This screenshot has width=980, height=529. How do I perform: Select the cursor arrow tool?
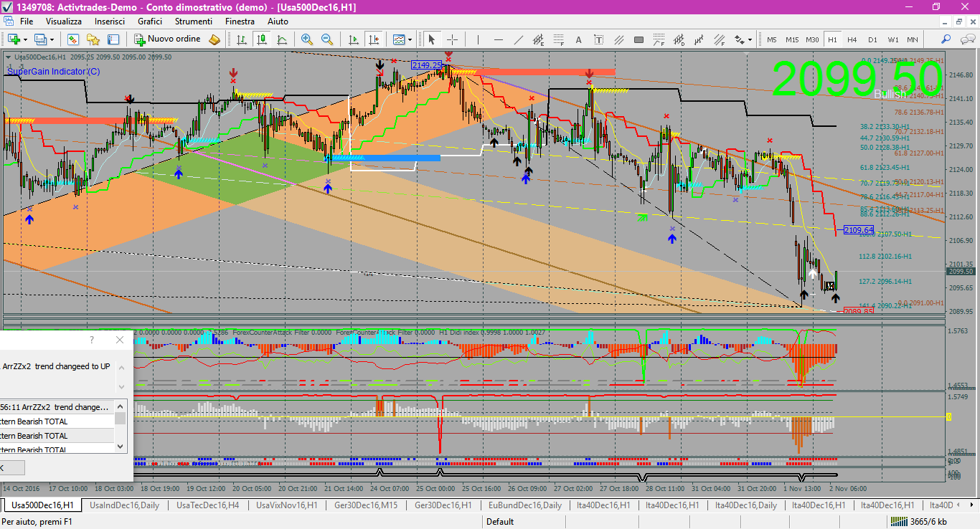(431, 39)
